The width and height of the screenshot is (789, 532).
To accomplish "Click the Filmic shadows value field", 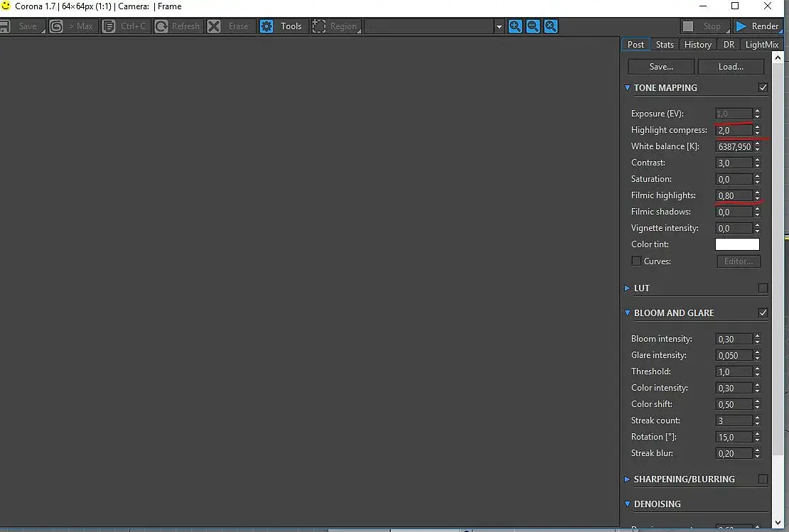I will point(734,212).
